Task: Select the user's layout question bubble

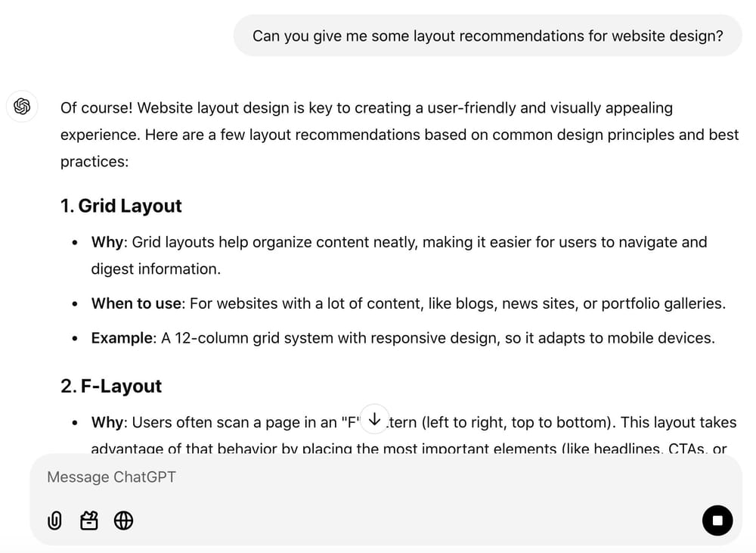Action: pyautogui.click(x=488, y=36)
